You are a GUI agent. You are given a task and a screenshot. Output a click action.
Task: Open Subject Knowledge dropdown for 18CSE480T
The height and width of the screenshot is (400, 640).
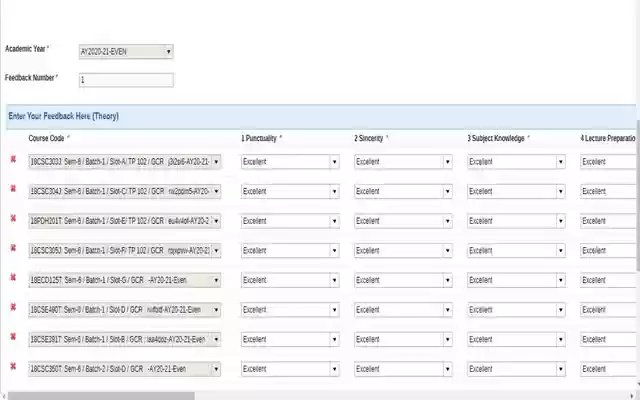[516, 310]
